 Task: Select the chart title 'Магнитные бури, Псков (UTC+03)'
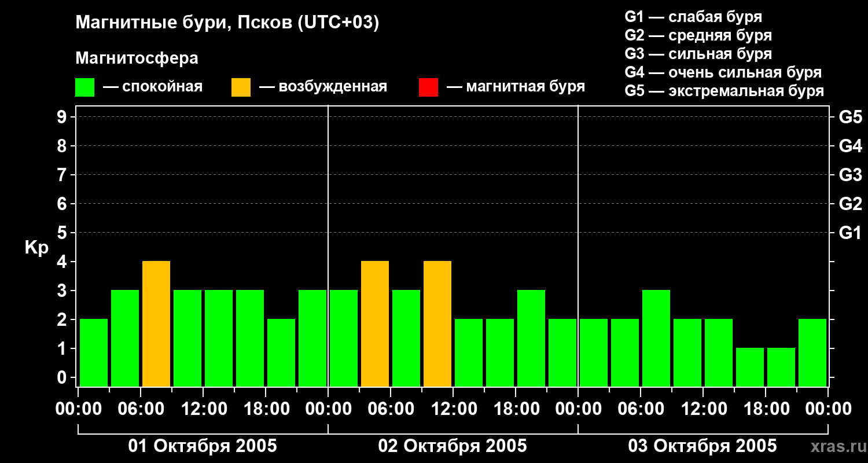[227, 23]
